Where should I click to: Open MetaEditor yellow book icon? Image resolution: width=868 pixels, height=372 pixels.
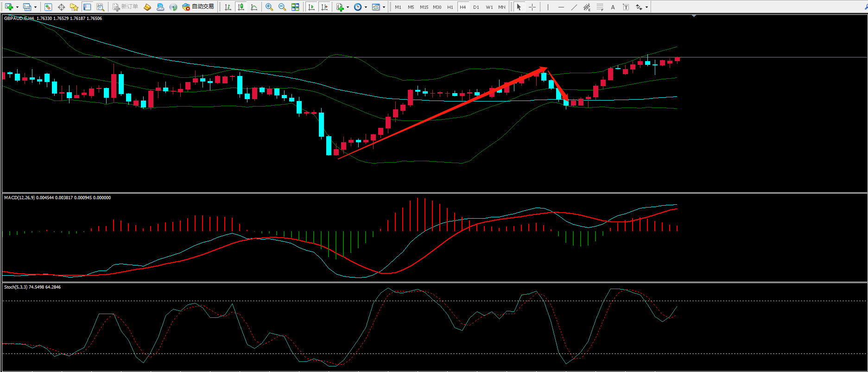[147, 7]
